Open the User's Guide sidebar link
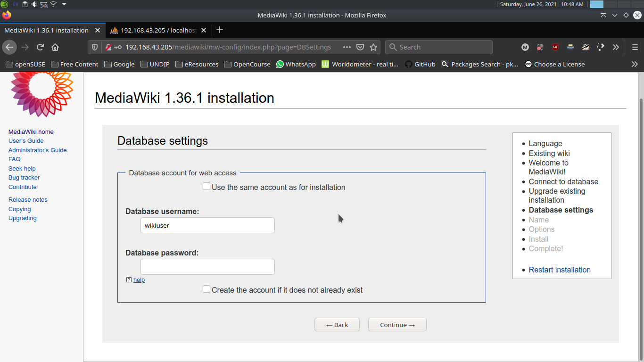644x362 pixels. 26,141
